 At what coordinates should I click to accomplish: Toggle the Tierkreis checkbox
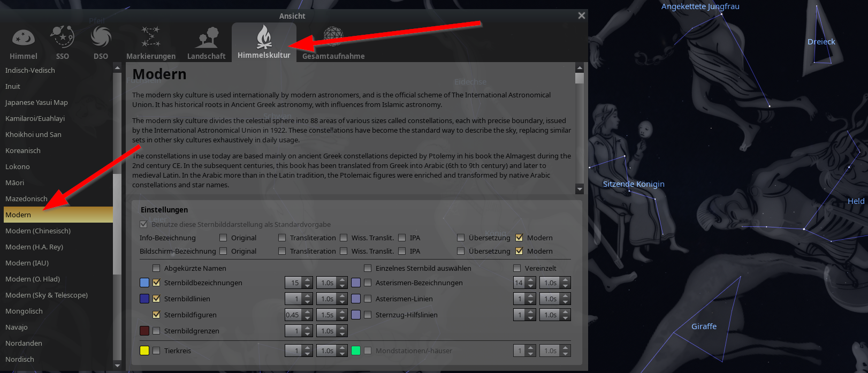click(156, 351)
